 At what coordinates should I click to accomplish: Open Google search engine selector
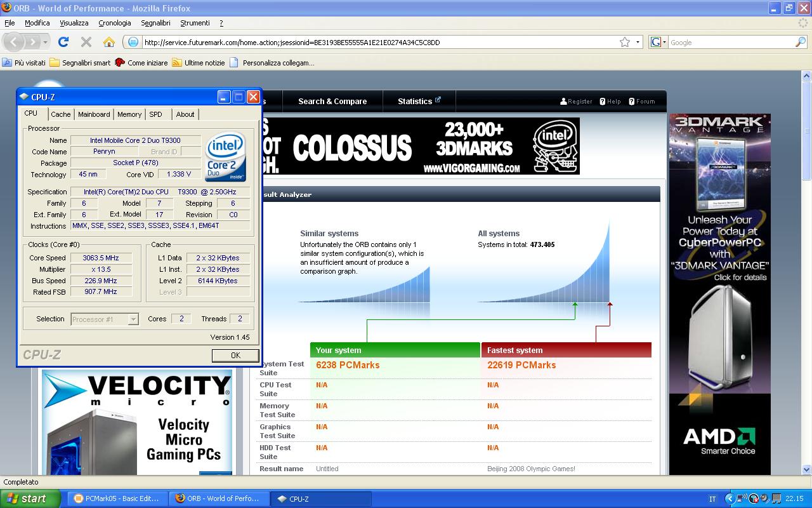[659, 42]
